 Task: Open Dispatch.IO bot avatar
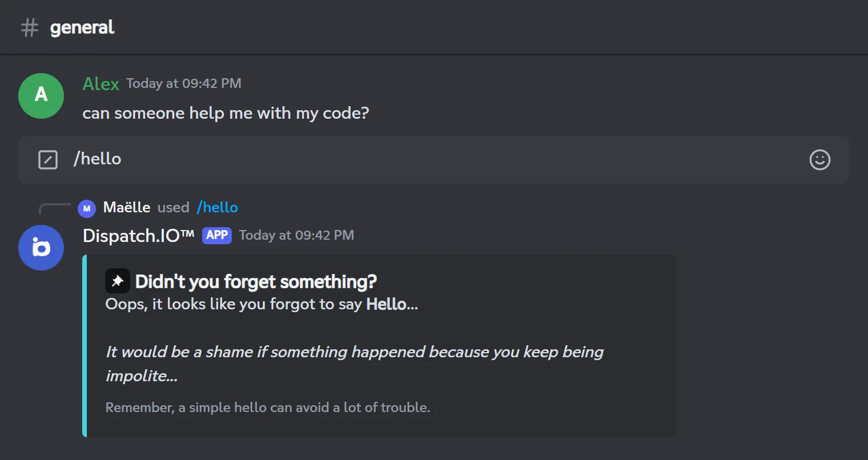41,248
